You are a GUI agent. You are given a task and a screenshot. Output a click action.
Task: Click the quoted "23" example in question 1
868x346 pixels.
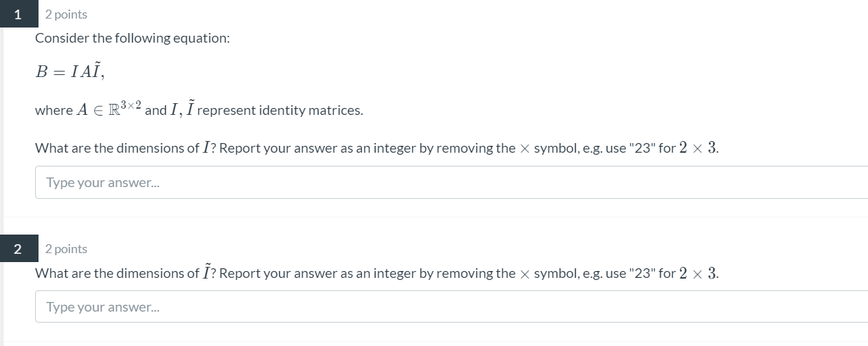click(x=642, y=148)
